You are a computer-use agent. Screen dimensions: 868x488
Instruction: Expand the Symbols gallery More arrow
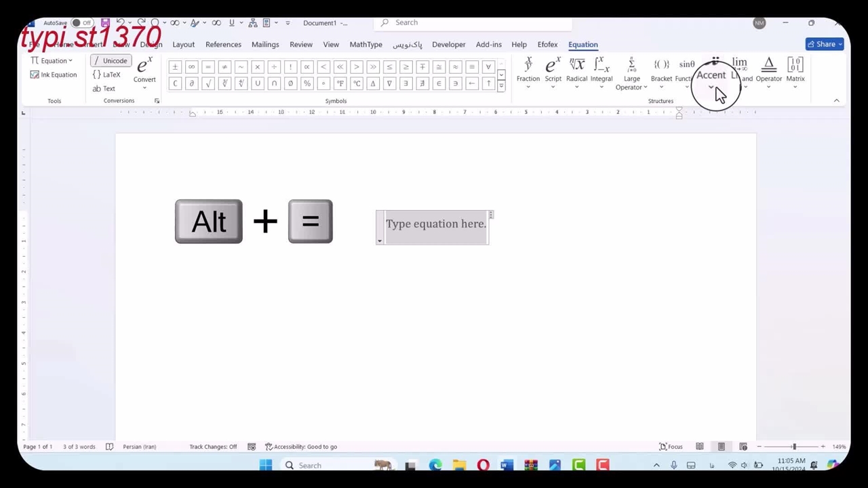pyautogui.click(x=501, y=86)
